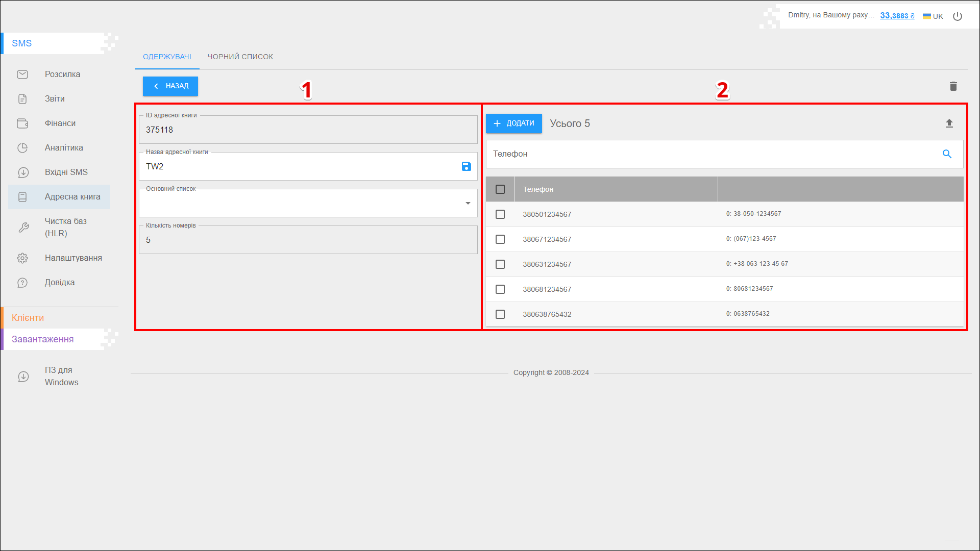Screen dimensions: 980x551
Task: Check the box for 380501234567
Action: [x=500, y=214]
